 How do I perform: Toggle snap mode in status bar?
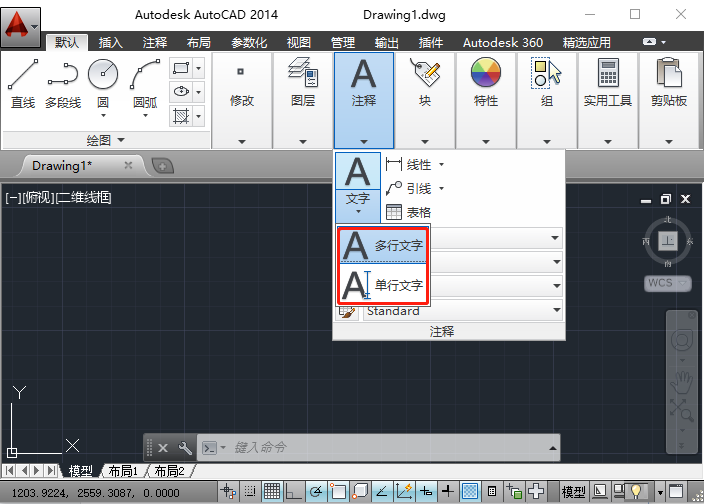coord(250,492)
